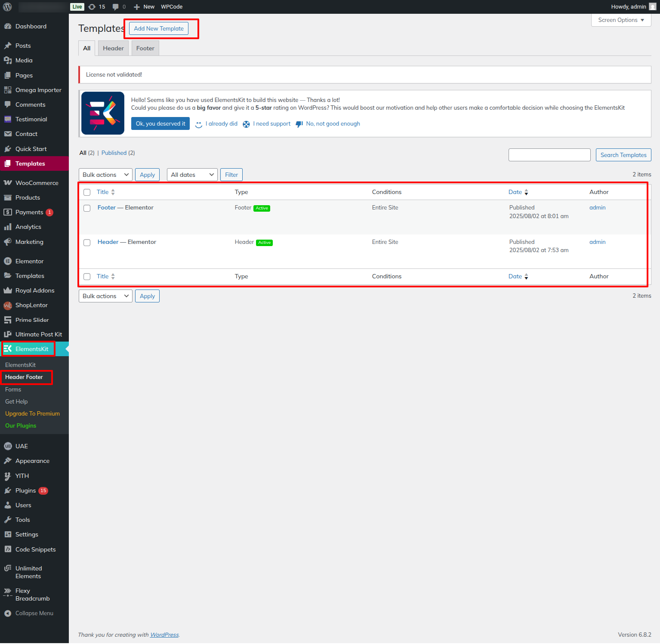
Task: Check the Header — Elementor row checkbox
Action: coord(87,243)
